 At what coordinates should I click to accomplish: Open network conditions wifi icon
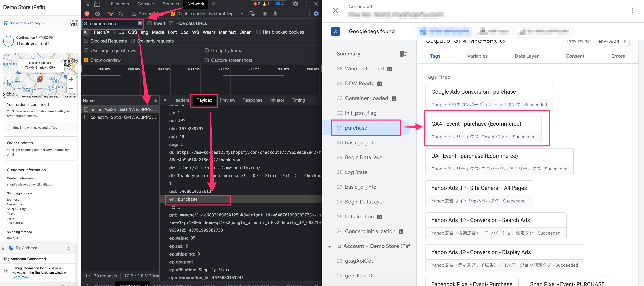coord(252,14)
